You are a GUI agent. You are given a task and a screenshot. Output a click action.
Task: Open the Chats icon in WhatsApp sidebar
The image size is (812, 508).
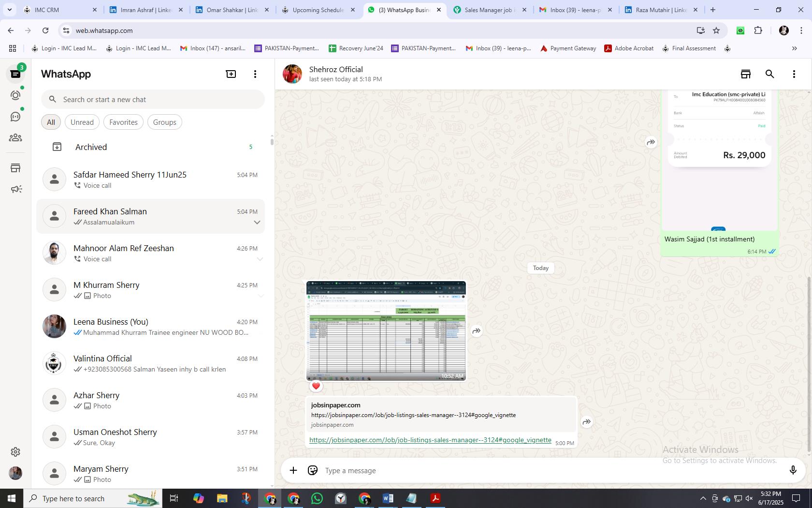pyautogui.click(x=15, y=74)
